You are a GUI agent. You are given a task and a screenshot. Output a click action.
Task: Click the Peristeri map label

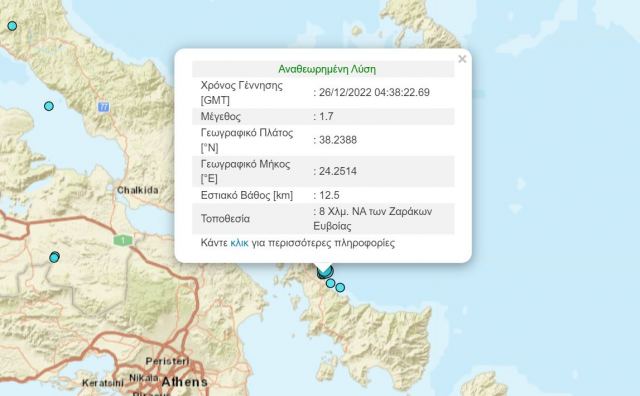click(167, 361)
